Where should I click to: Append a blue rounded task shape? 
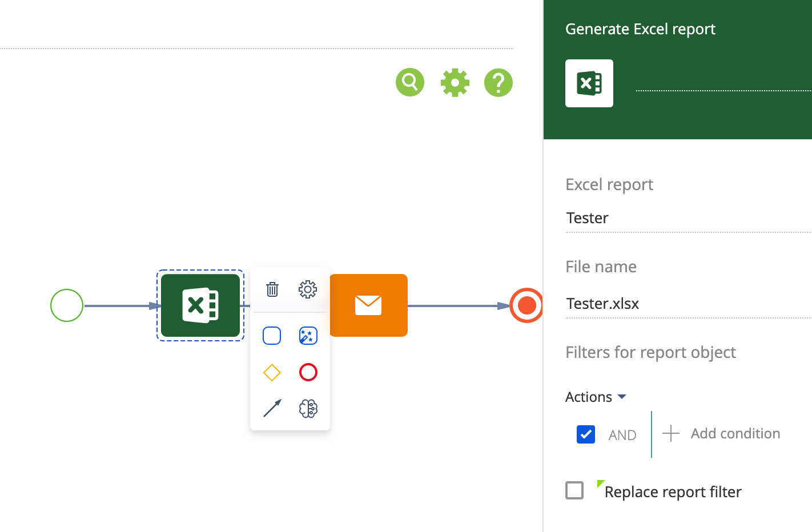click(272, 336)
